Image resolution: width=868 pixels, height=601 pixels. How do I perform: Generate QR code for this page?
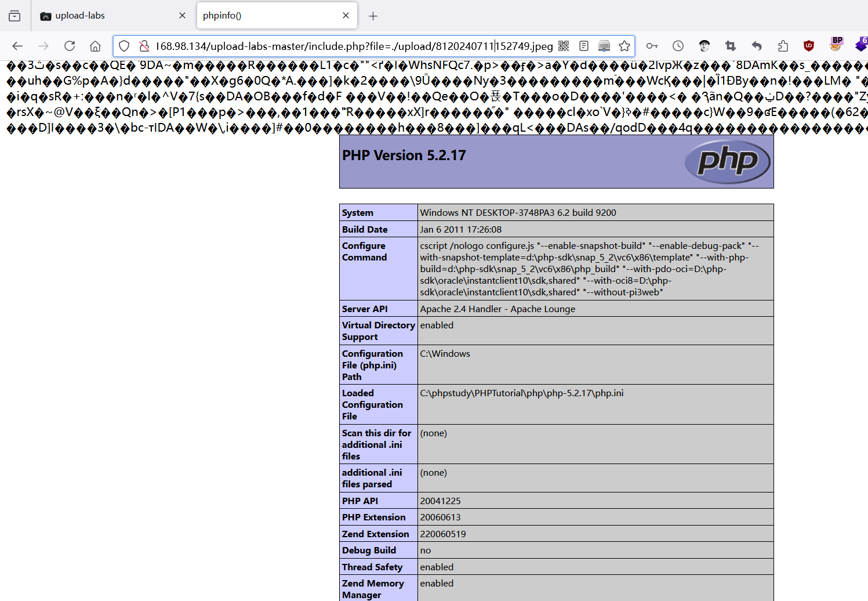point(564,46)
